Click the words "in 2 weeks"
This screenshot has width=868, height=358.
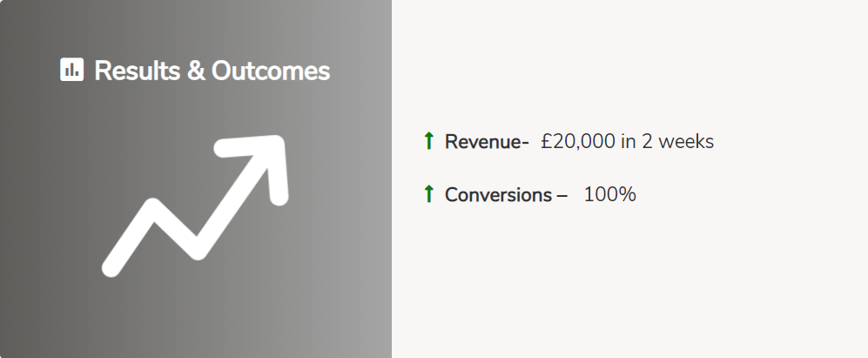click(x=667, y=141)
